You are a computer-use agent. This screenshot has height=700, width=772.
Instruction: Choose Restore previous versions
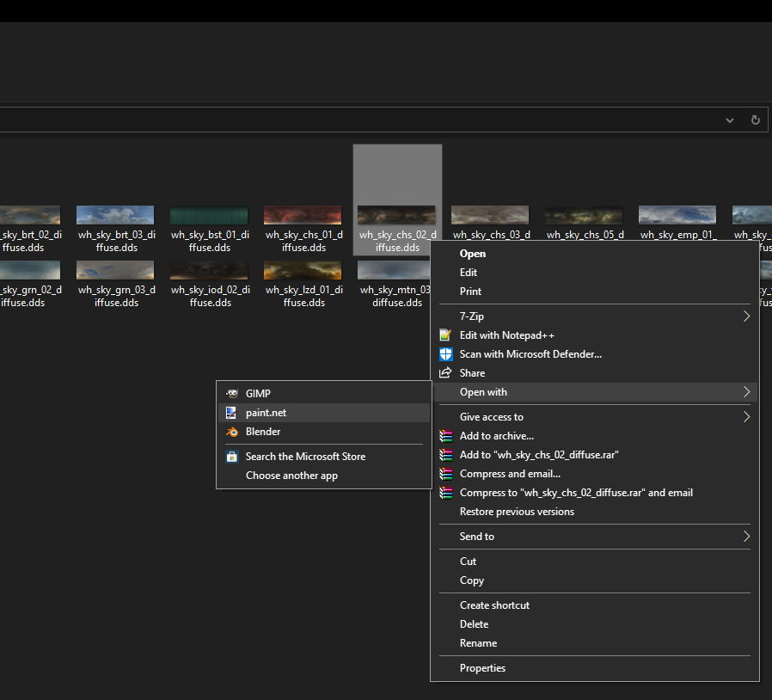pyautogui.click(x=595, y=512)
